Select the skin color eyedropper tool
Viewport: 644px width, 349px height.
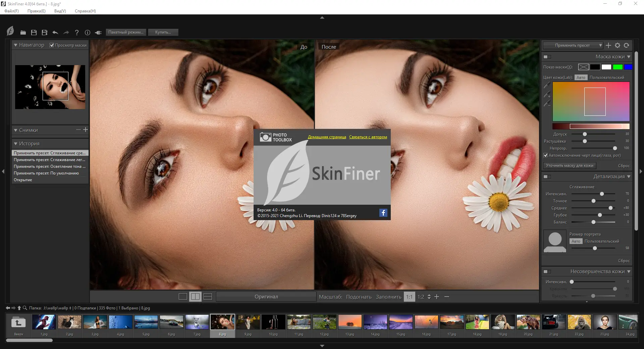547,85
